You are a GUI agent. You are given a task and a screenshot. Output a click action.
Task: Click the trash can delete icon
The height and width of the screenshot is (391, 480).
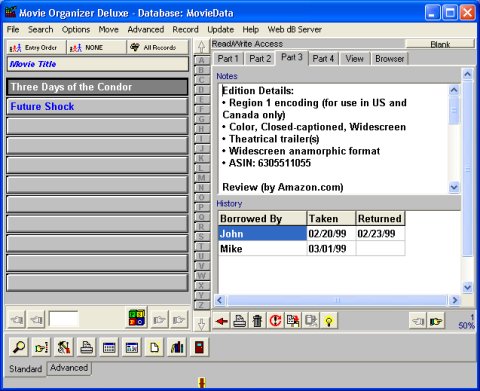(257, 321)
